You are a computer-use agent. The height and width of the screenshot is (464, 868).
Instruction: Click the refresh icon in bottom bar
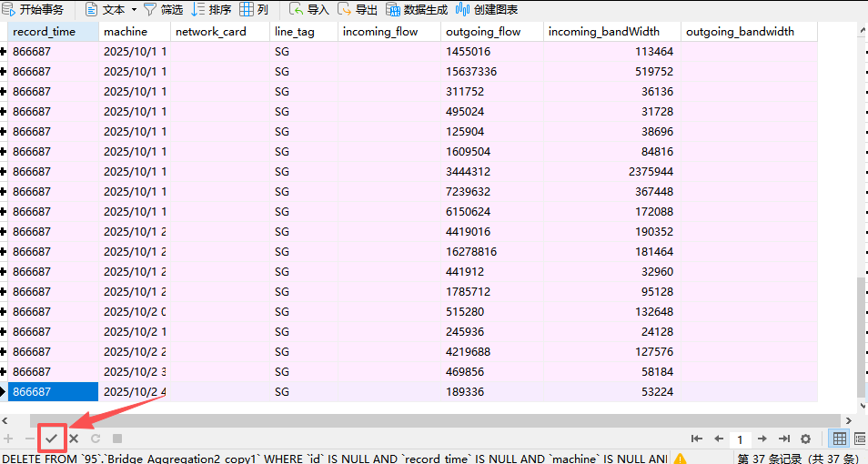tap(96, 439)
